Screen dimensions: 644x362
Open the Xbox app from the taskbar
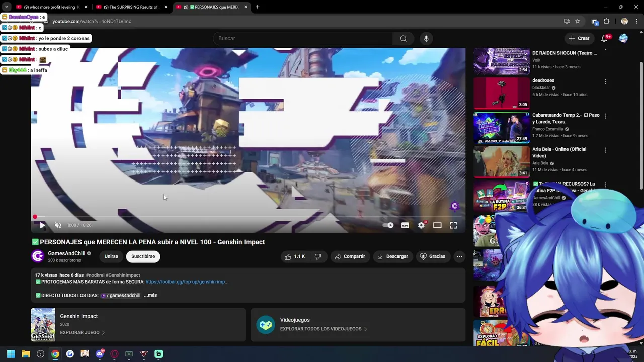[x=129, y=354]
